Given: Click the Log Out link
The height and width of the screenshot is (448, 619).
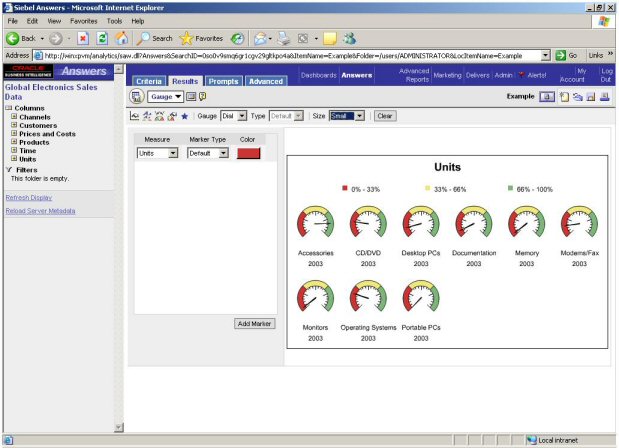Looking at the screenshot, I should tap(607, 75).
